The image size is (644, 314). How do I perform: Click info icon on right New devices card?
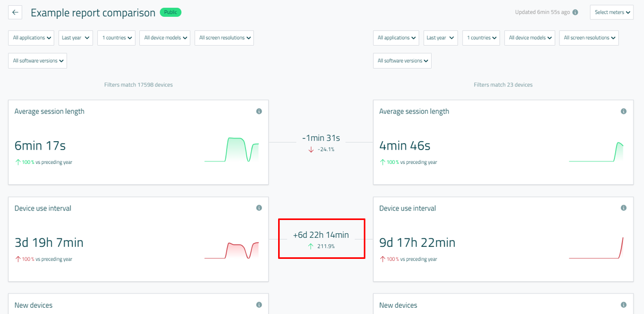point(623,305)
